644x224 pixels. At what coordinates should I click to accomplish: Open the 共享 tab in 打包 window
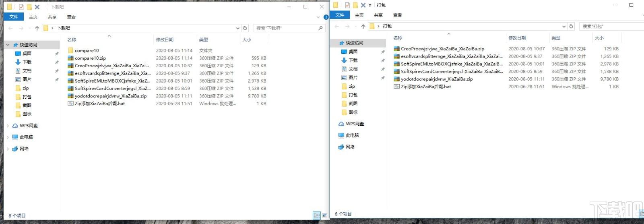[378, 15]
